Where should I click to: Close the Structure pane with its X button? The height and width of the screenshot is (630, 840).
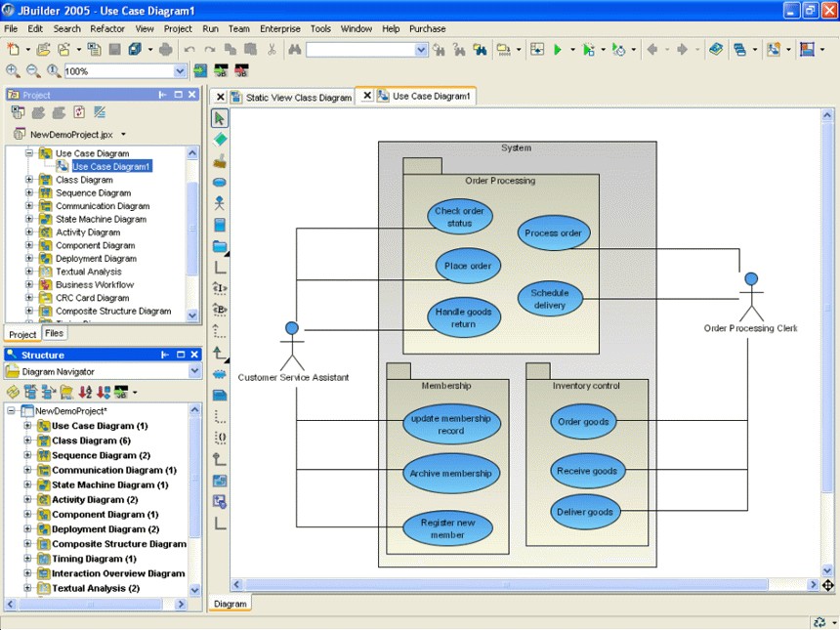point(194,355)
